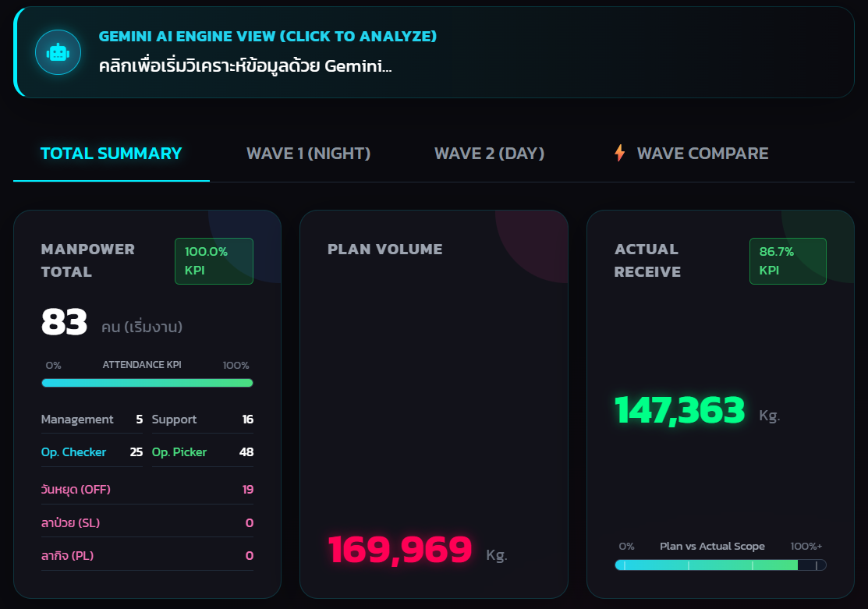Select the TOTAL SUMMARY tab
The image size is (868, 609).
[x=111, y=153]
